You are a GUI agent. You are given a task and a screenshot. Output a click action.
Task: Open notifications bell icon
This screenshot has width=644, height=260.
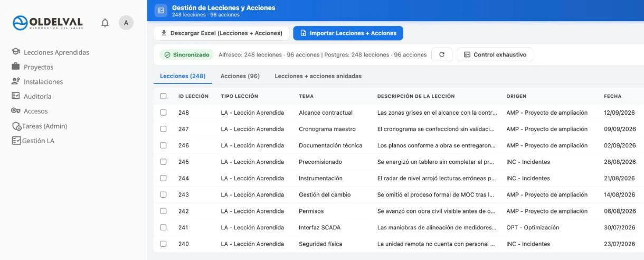[x=105, y=23]
